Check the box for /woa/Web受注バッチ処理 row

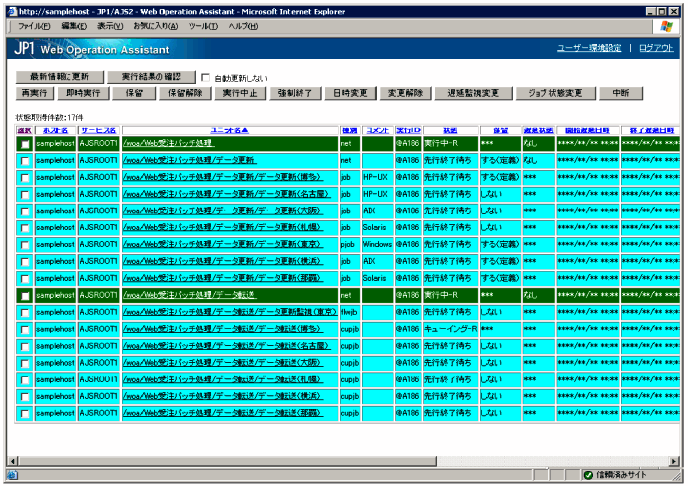coord(25,144)
